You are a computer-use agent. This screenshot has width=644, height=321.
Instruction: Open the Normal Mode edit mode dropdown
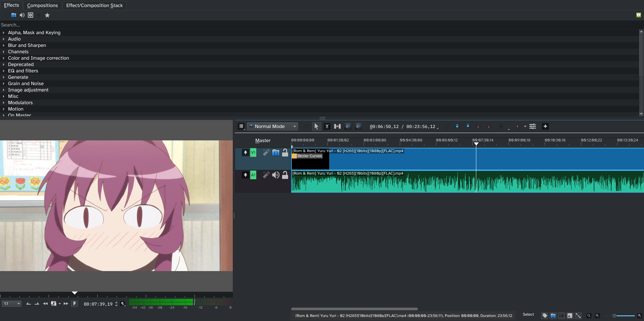[x=273, y=126]
